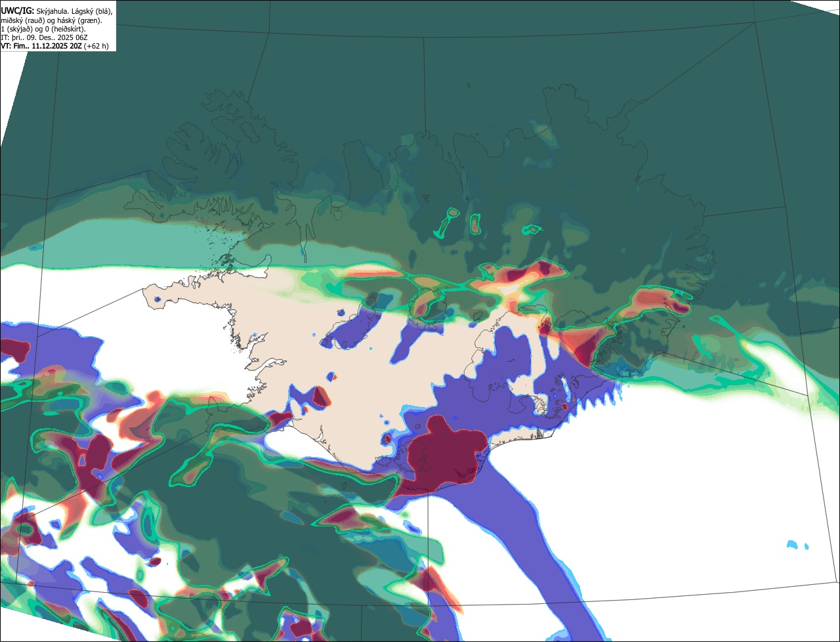840x642 pixels.
Task: Click the bold 'UWC/IG:' label
Action: point(18,11)
